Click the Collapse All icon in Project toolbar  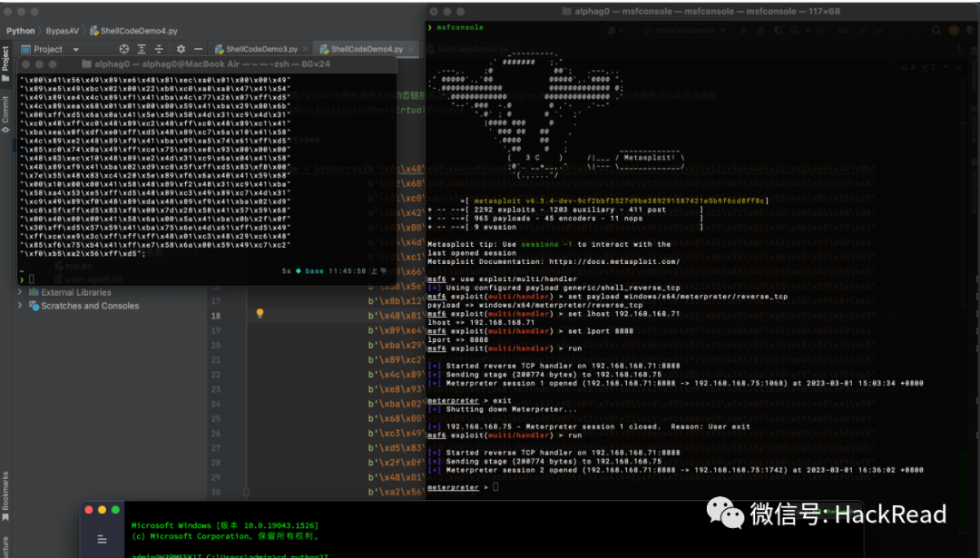pyautogui.click(x=159, y=49)
